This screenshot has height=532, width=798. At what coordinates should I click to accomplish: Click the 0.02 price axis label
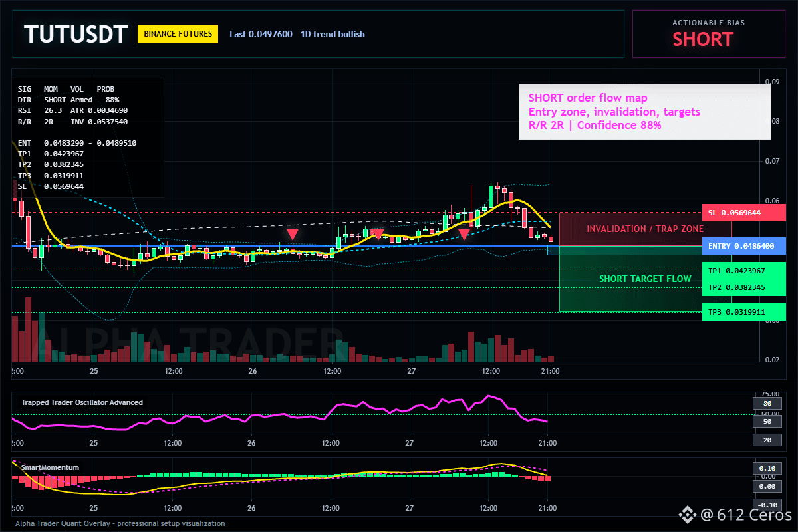pos(772,360)
